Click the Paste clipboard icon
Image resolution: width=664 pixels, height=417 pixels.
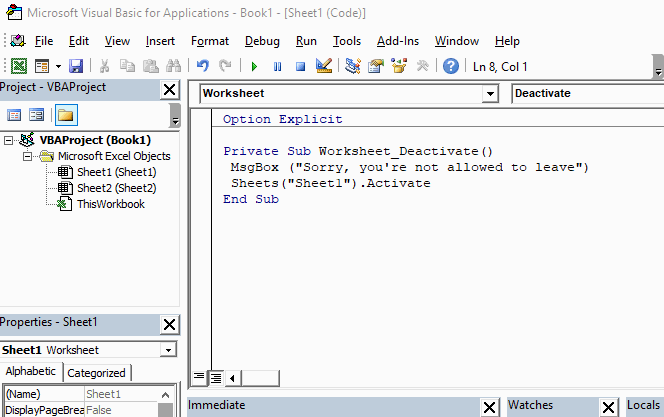(150, 66)
